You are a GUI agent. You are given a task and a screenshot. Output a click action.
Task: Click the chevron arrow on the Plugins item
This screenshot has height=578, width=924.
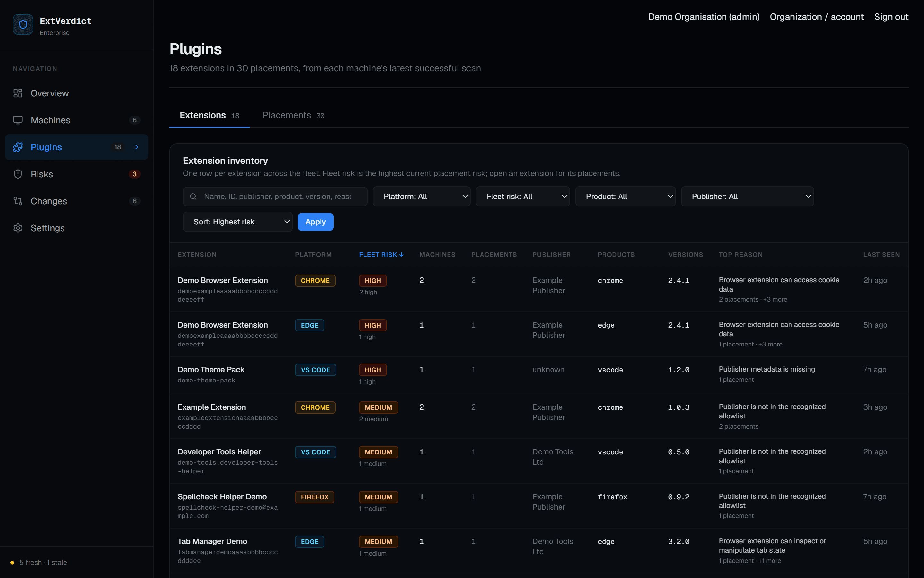[137, 147]
